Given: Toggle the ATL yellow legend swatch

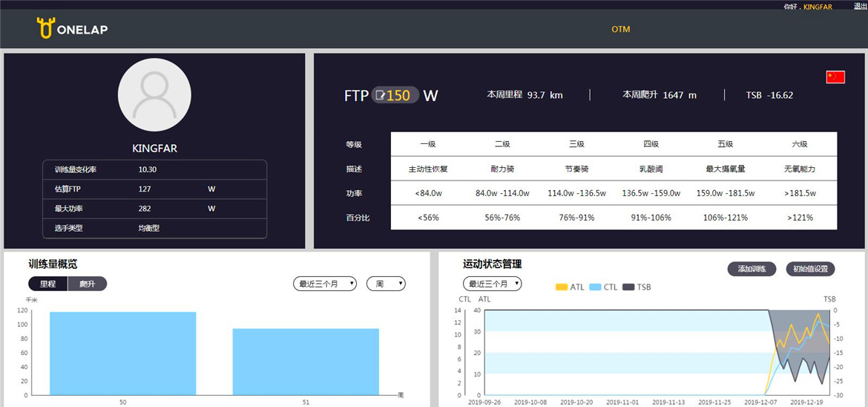Looking at the screenshot, I should click(562, 287).
